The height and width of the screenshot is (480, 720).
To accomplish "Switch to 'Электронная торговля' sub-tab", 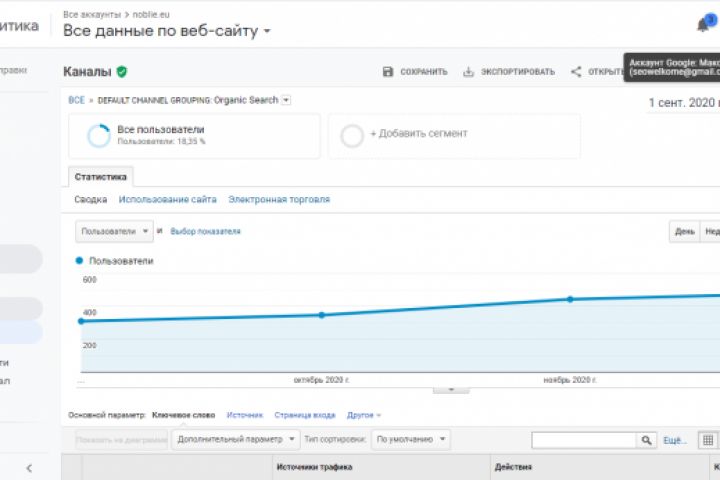I will click(279, 200).
